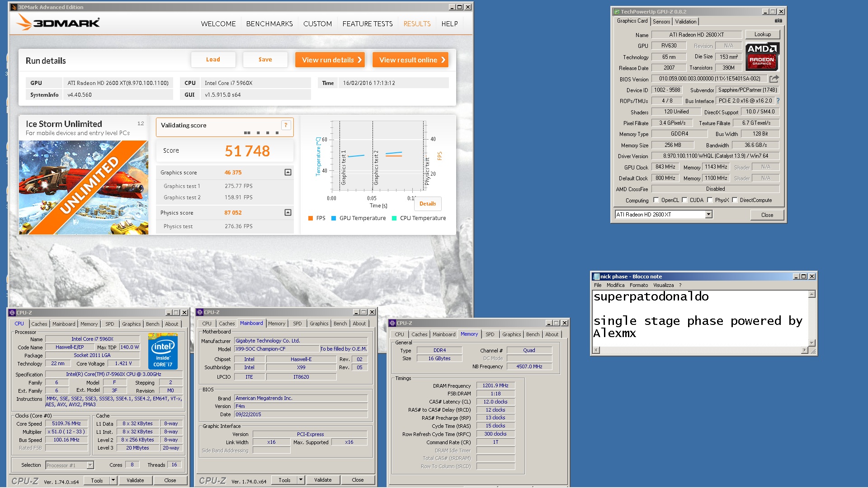This screenshot has width=868, height=488.
Task: Click Blocco note title bar notepad icon
Action: pos(596,277)
